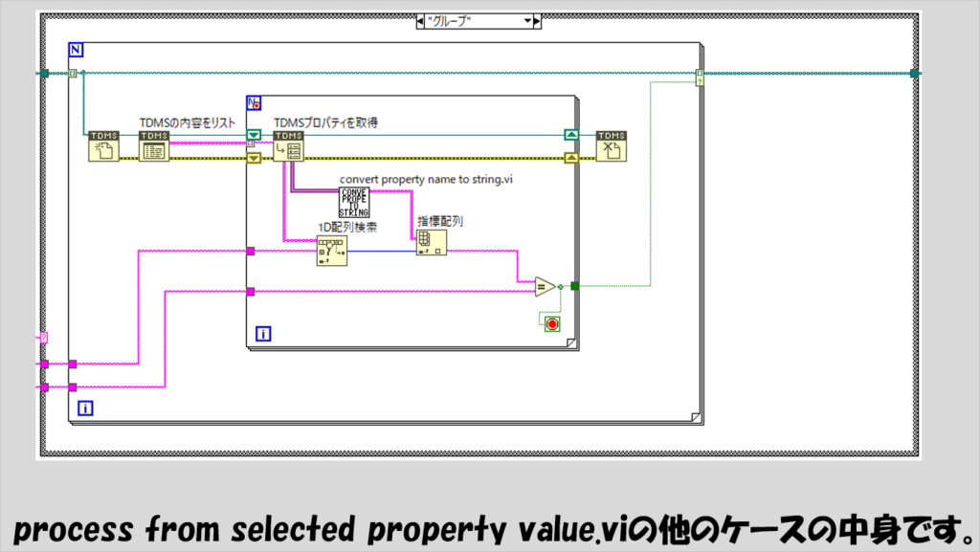
Task: Open the case selector dropdown arrow
Action: [526, 21]
